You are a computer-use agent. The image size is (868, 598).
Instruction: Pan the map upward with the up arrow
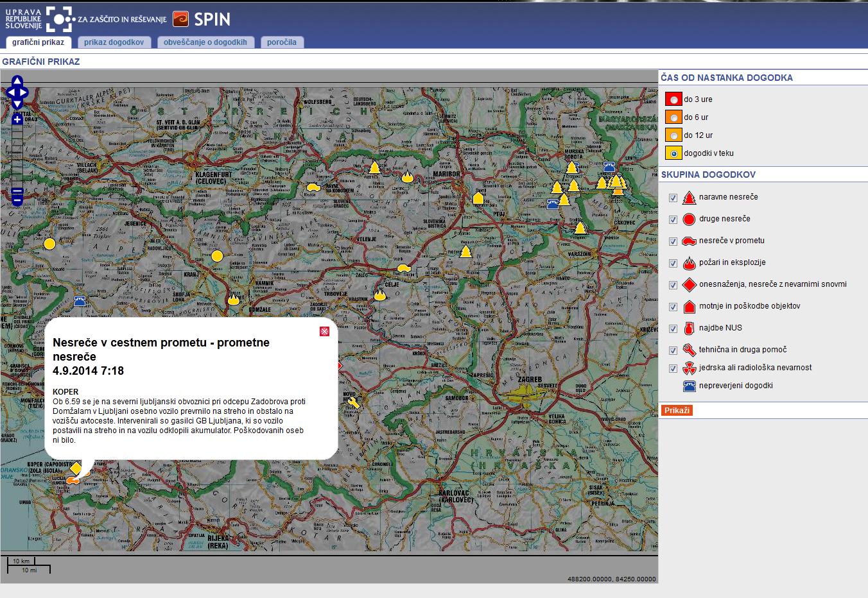coord(17,81)
